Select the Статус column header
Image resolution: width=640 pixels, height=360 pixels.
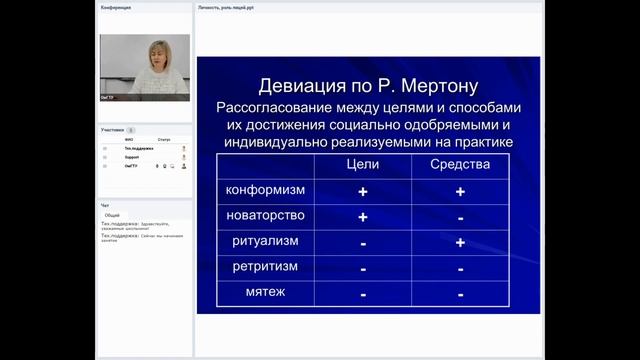(x=164, y=140)
